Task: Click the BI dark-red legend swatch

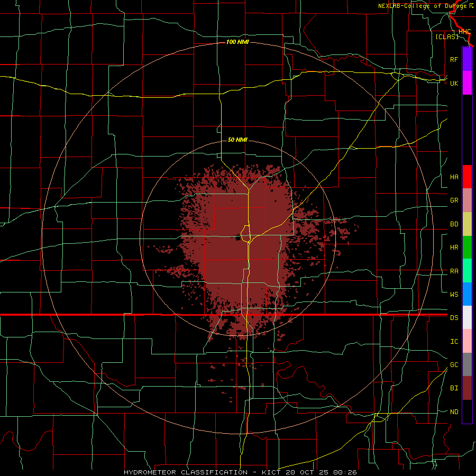Action: (x=467, y=388)
